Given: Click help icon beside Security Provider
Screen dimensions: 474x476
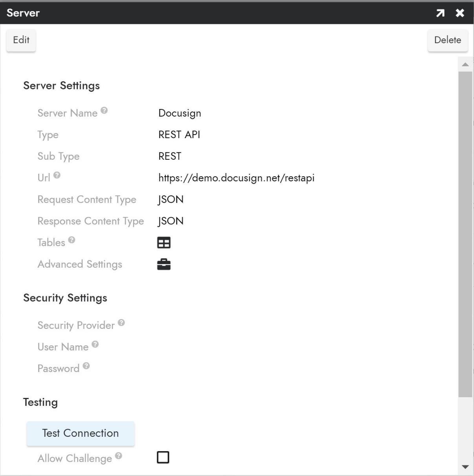Looking at the screenshot, I should coord(121,323).
